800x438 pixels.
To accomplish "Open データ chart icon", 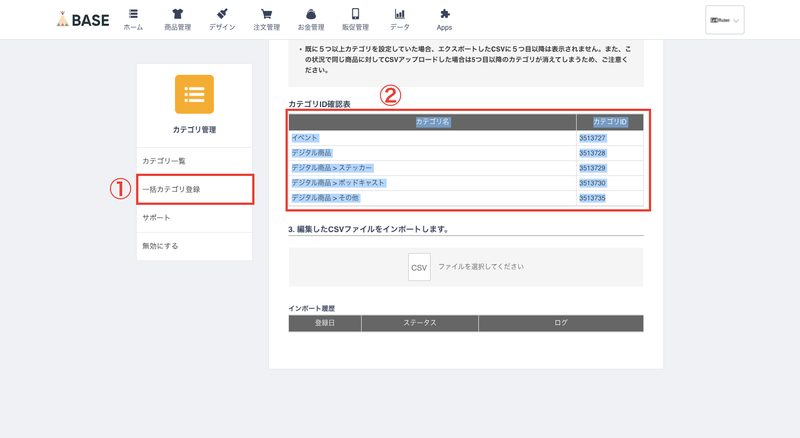I will [399, 14].
